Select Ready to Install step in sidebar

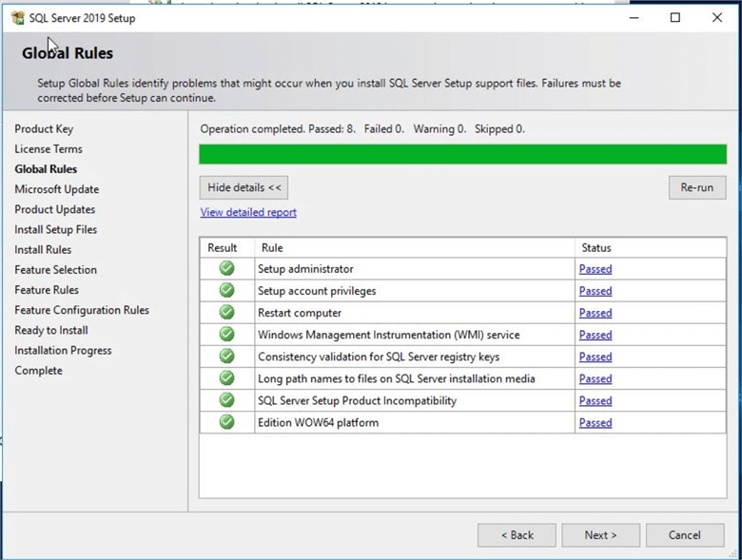click(x=51, y=330)
